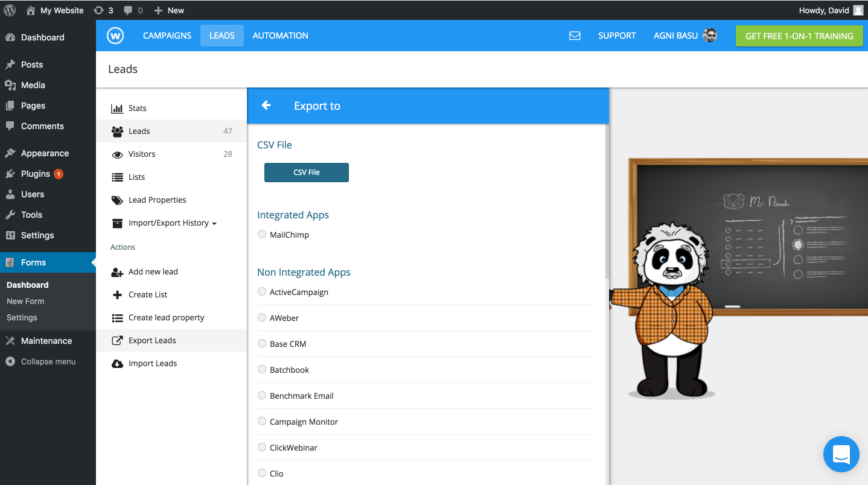The image size is (868, 485).
Task: Select the Benchmark Email radio button
Action: (262, 395)
